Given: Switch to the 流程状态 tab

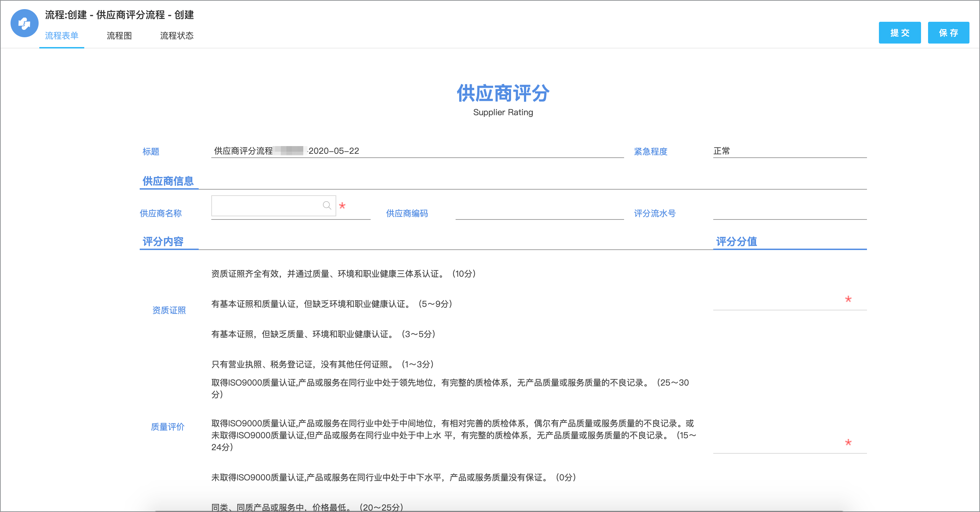Looking at the screenshot, I should (x=177, y=36).
